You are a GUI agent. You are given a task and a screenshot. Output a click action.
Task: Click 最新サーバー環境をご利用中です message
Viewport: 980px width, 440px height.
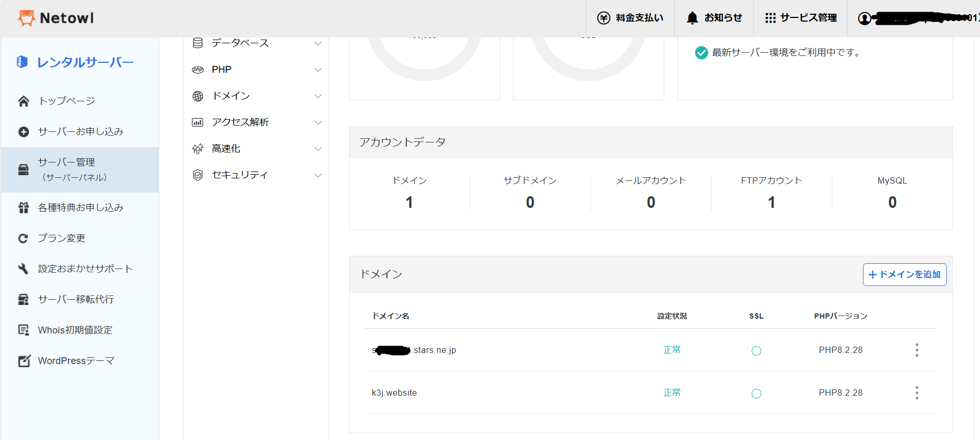tap(786, 53)
